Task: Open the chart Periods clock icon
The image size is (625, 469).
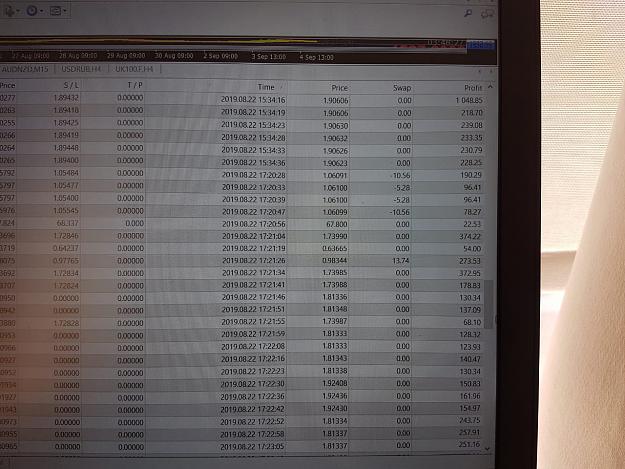Action: (32, 11)
